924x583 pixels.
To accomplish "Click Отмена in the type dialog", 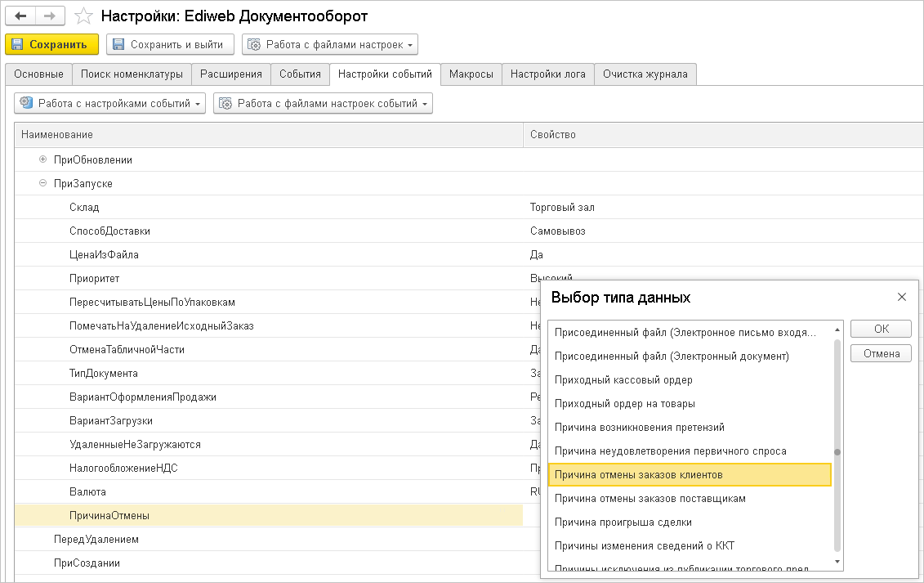I will 881,353.
